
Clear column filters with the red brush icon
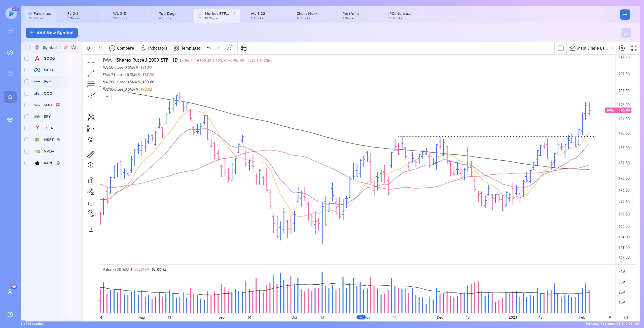click(65, 48)
